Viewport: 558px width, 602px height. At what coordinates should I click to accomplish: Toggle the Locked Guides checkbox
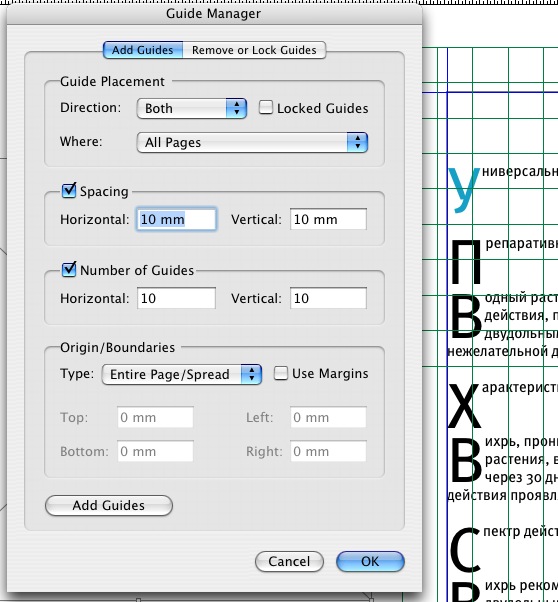(x=266, y=108)
